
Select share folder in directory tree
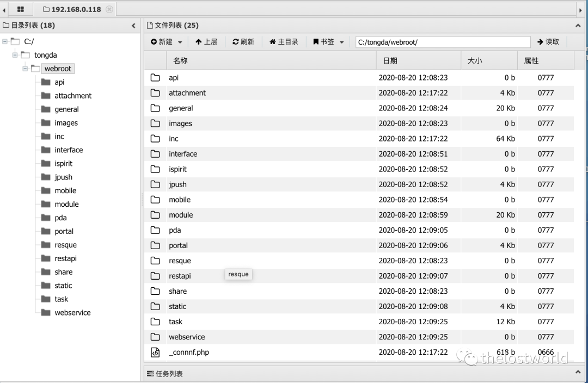pyautogui.click(x=64, y=272)
